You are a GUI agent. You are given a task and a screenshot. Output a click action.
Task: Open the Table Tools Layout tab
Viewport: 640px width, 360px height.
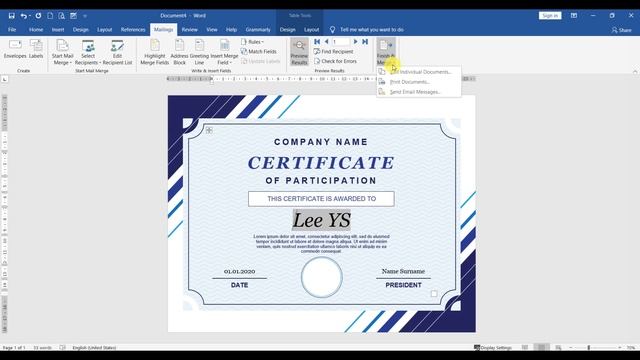311,29
